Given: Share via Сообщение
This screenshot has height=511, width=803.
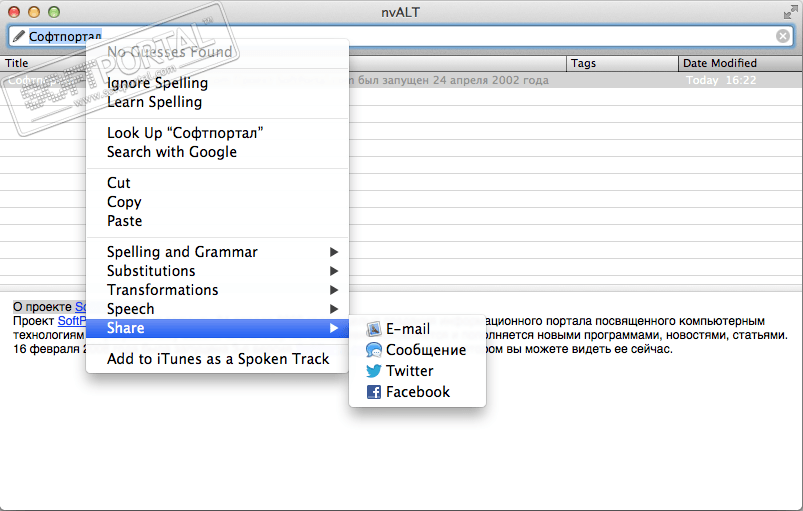Looking at the screenshot, I should point(417,350).
